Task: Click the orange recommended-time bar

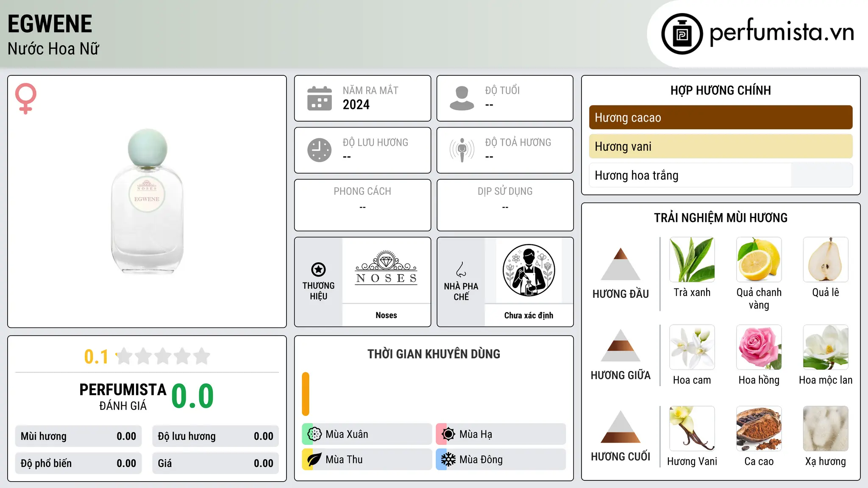Action: tap(306, 394)
